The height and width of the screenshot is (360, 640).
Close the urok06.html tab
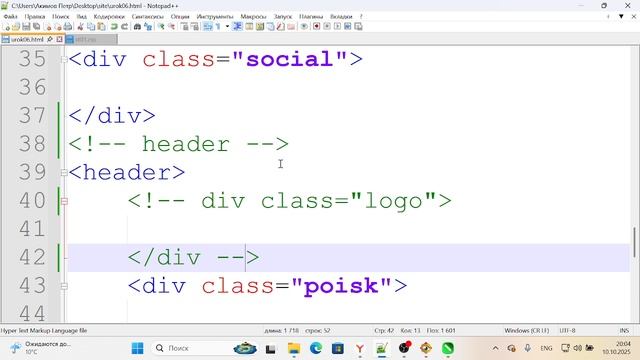59,39
